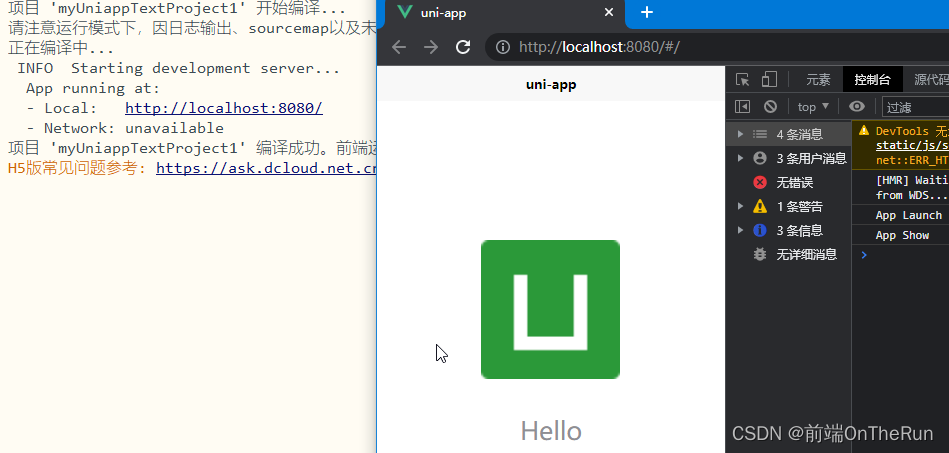Screen dimensions: 949x453
Task: Open the top context dropdown
Action: tap(813, 107)
